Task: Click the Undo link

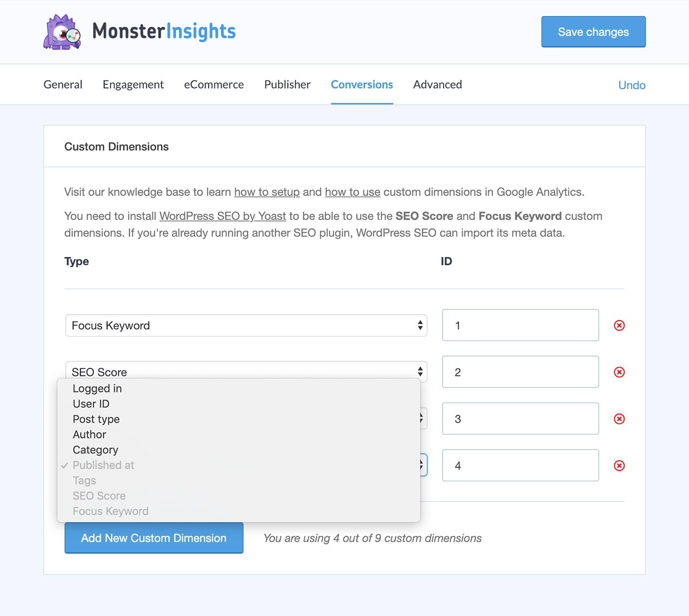Action: [x=632, y=85]
